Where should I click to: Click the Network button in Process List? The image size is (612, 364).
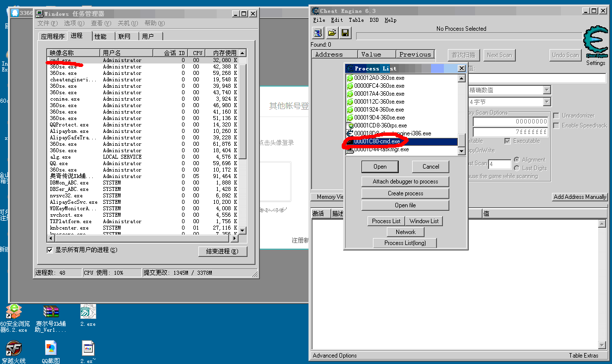[x=405, y=232]
